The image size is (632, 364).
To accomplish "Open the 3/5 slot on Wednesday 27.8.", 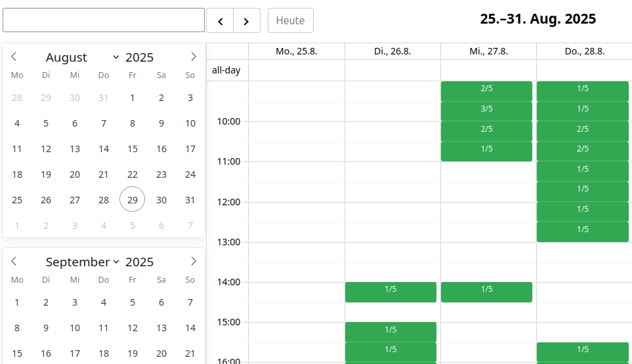I will (x=486, y=109).
